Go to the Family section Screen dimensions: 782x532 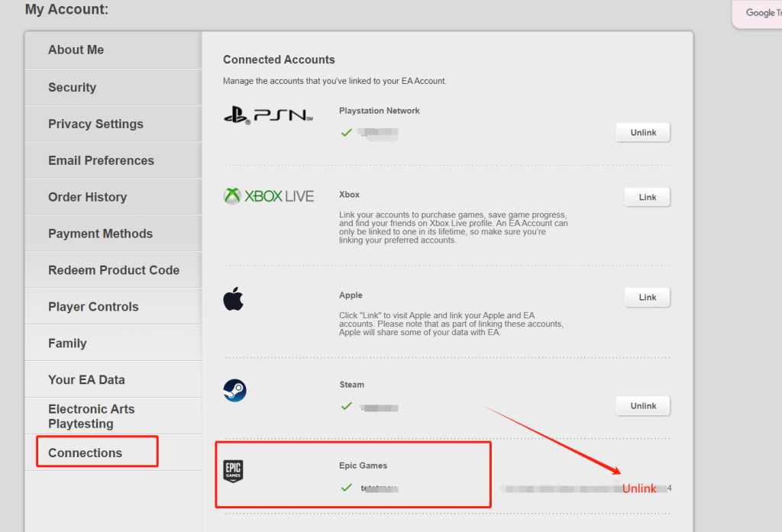tap(114, 343)
